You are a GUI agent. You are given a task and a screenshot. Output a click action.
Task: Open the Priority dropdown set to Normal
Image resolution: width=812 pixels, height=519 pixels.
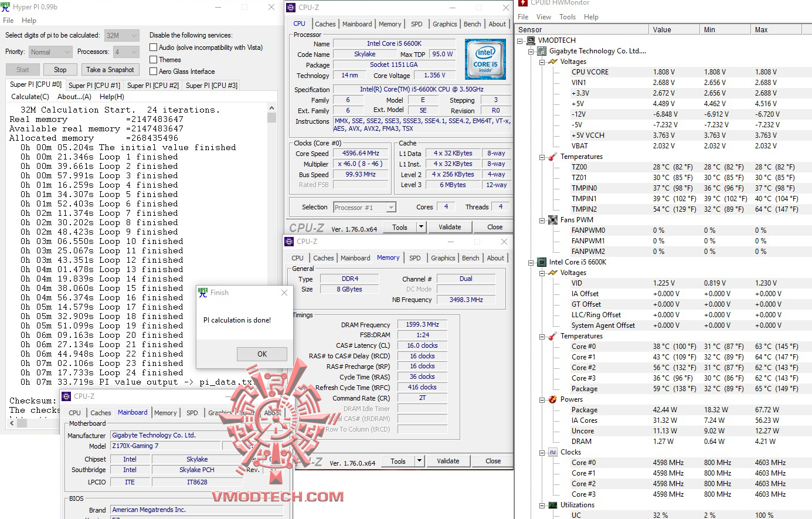click(x=50, y=52)
